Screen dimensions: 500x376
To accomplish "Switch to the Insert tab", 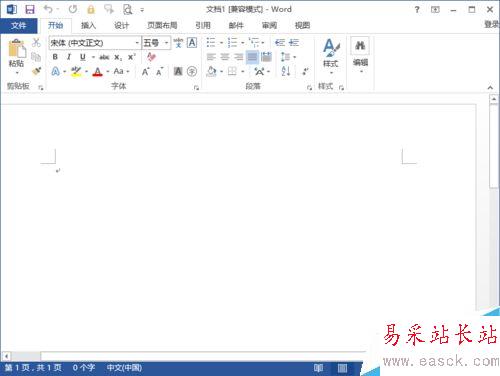I will [88, 25].
